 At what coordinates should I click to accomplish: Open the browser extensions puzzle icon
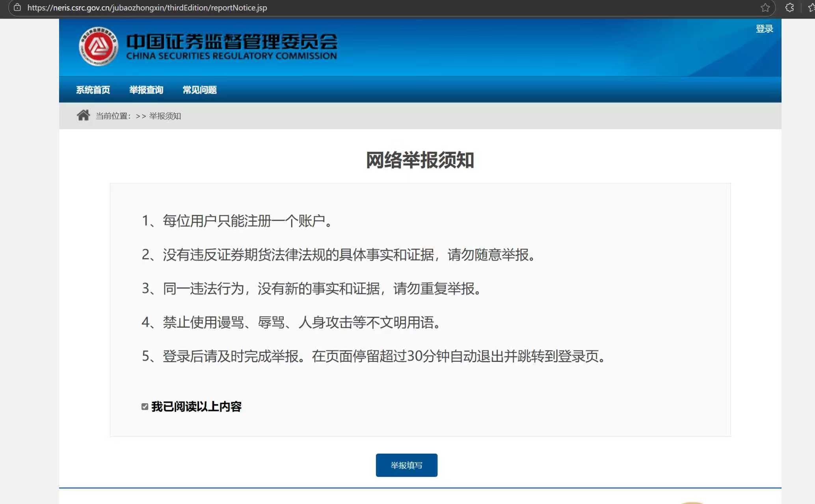(x=789, y=7)
